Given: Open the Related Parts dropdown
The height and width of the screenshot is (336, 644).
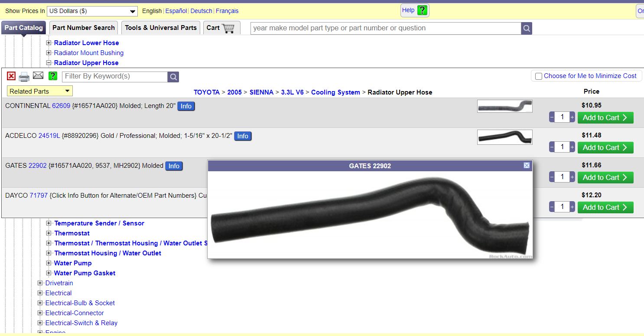Looking at the screenshot, I should [40, 91].
